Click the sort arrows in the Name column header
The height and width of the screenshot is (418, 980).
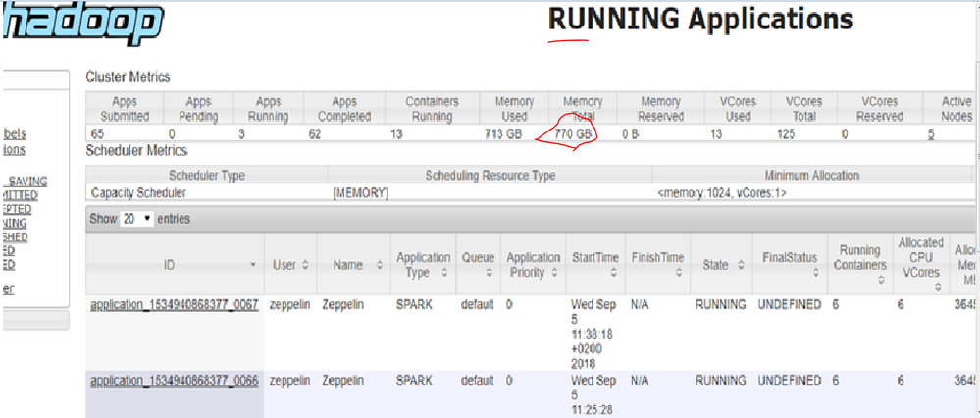(x=380, y=265)
